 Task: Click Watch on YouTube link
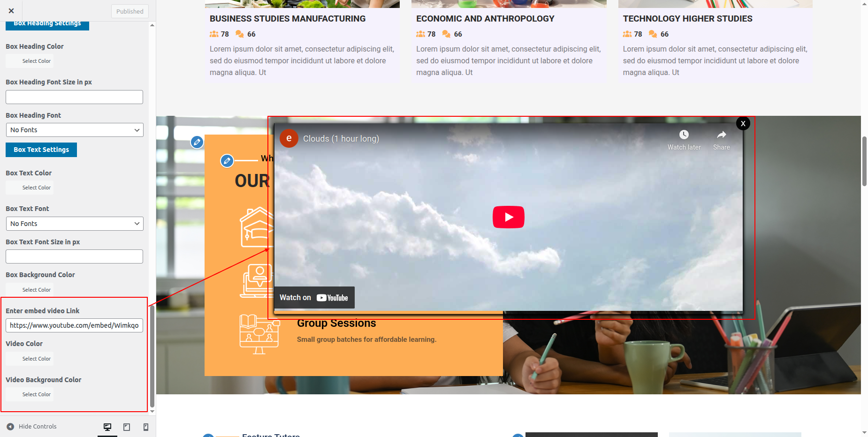pyautogui.click(x=314, y=298)
